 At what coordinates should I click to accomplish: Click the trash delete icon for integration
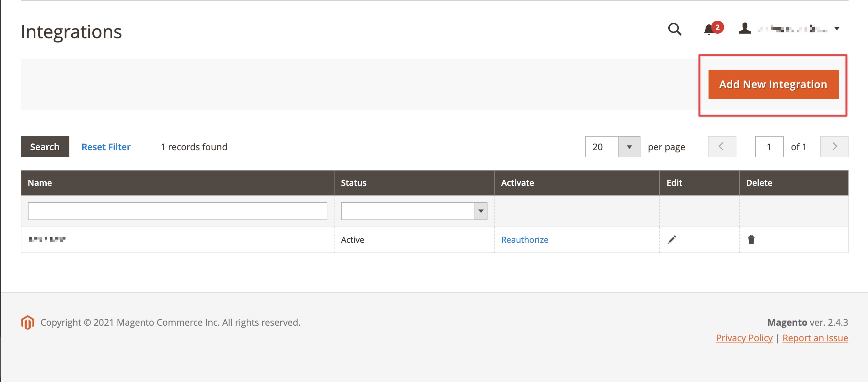751,240
